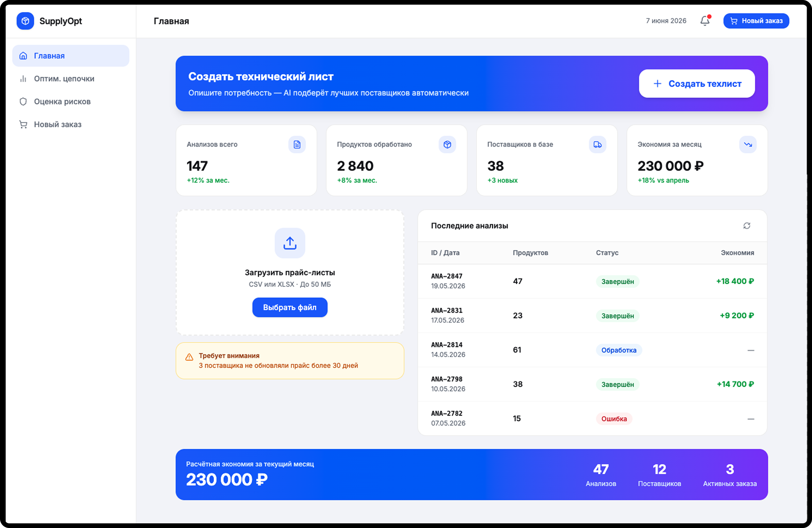The image size is (812, 528).
Task: Click the price list upload dropzone title
Action: point(290,272)
